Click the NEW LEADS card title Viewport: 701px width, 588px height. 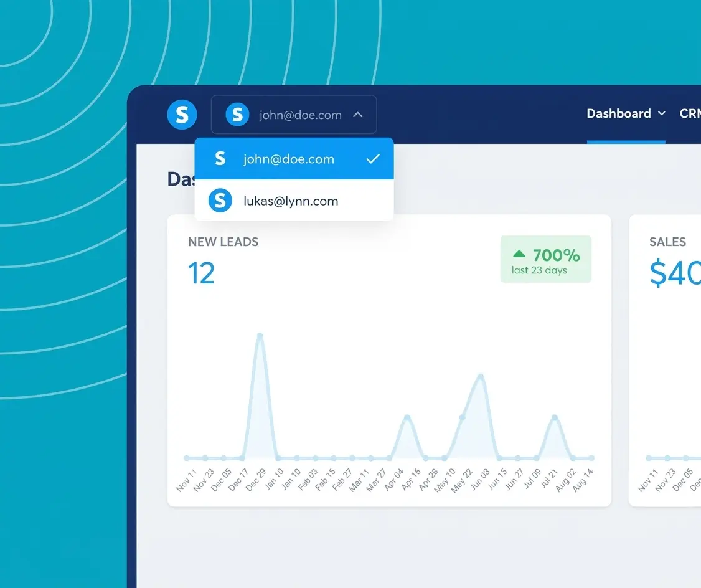pyautogui.click(x=223, y=242)
